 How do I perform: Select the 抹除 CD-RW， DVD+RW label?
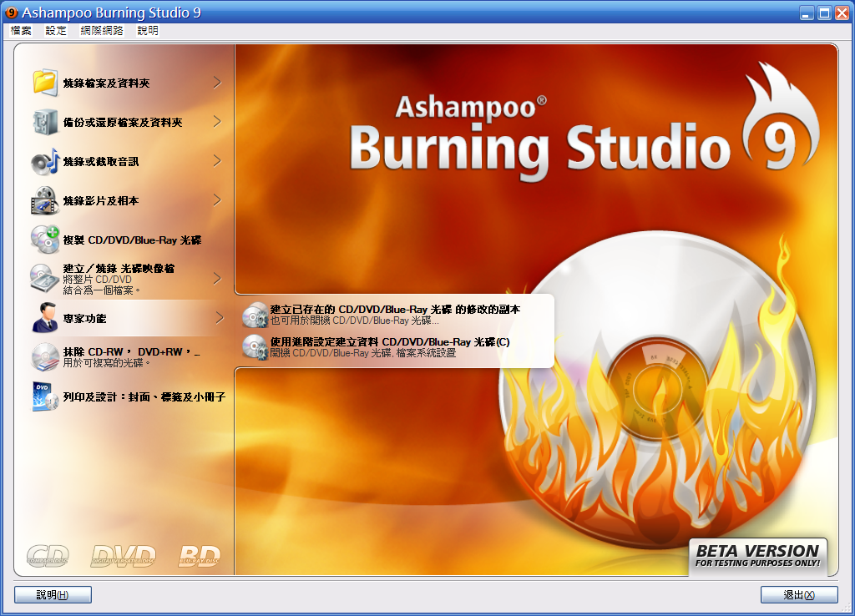pos(132,351)
